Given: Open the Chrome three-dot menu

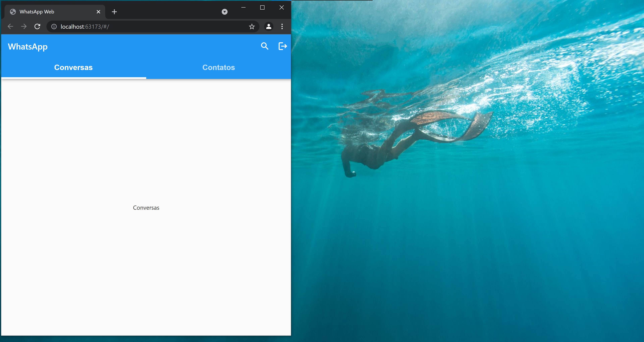Looking at the screenshot, I should pyautogui.click(x=282, y=27).
